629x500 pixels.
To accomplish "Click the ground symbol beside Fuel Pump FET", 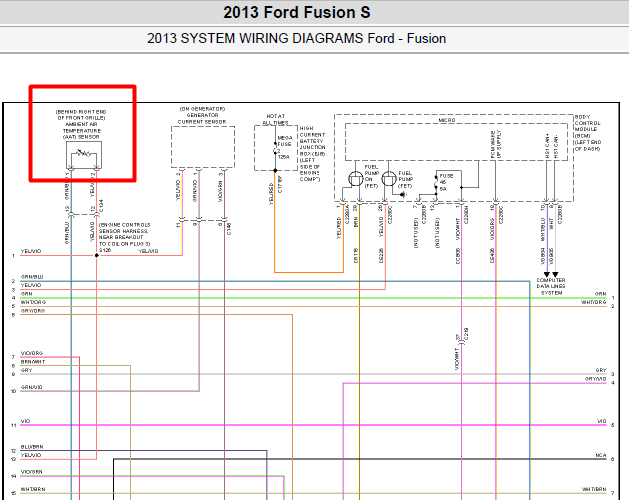I will [x=403, y=195].
